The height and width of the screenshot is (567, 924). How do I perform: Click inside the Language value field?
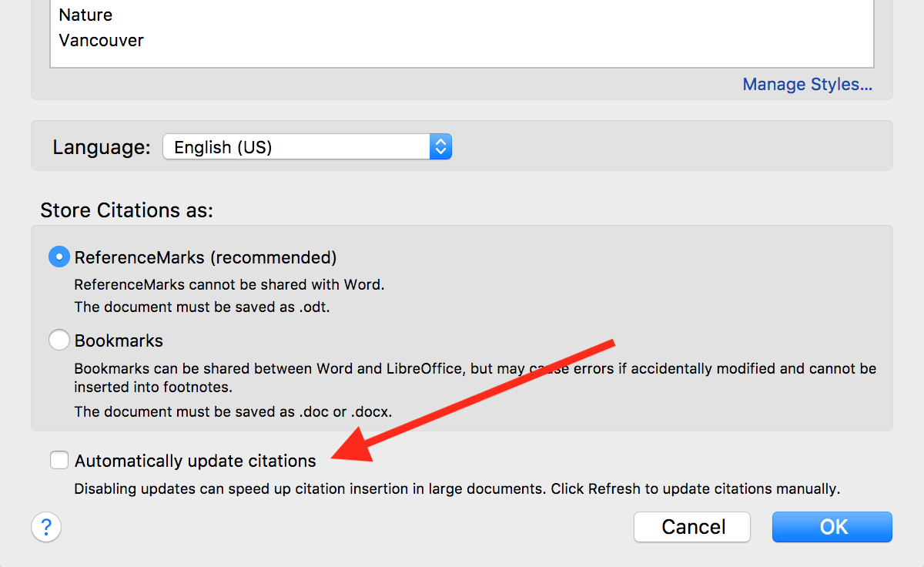coord(269,146)
